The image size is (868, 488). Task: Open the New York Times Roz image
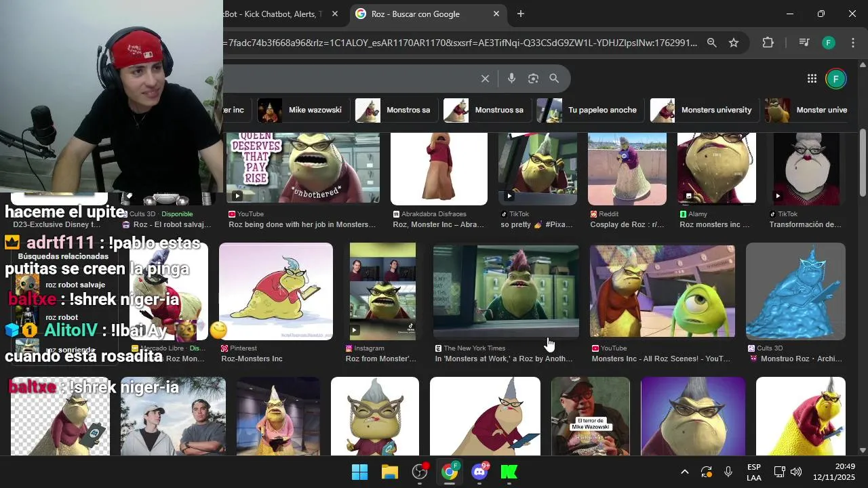click(x=506, y=291)
